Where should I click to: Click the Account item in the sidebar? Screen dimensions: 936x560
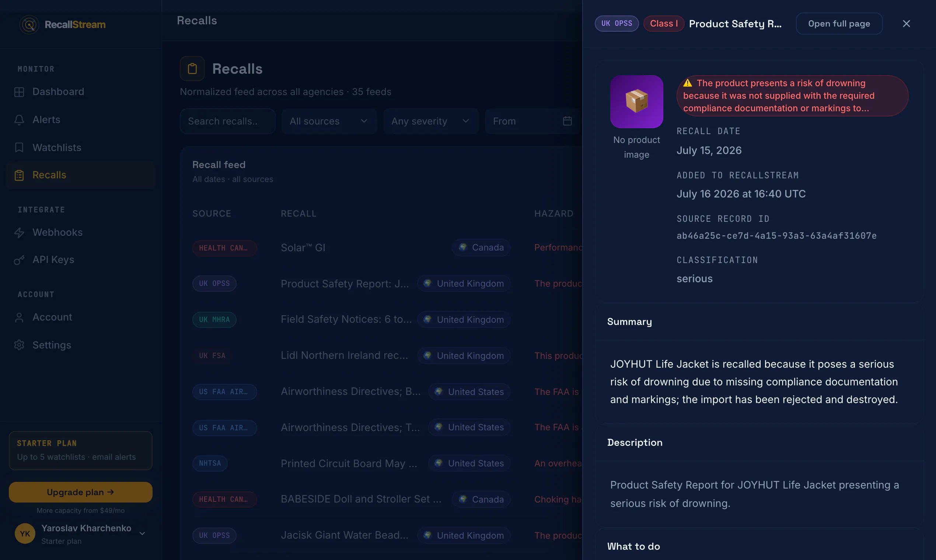(81, 317)
